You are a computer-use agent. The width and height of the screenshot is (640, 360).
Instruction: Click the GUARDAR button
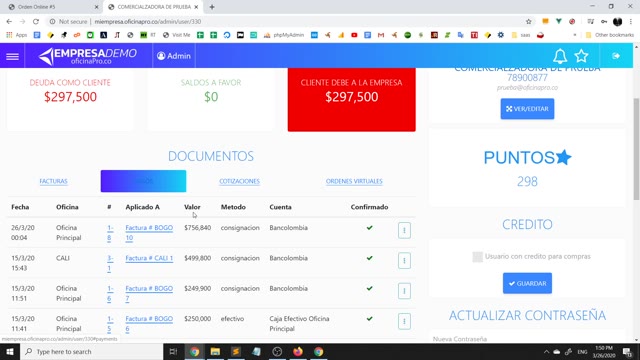coord(527,283)
